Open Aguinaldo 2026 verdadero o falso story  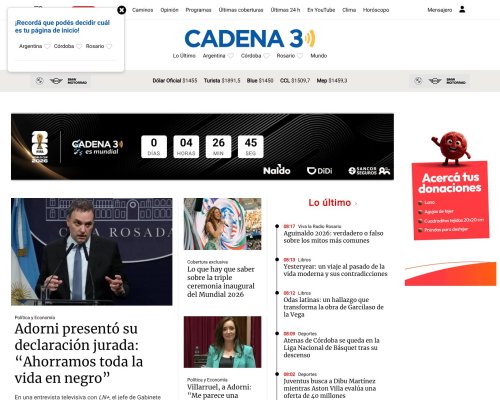333,237
